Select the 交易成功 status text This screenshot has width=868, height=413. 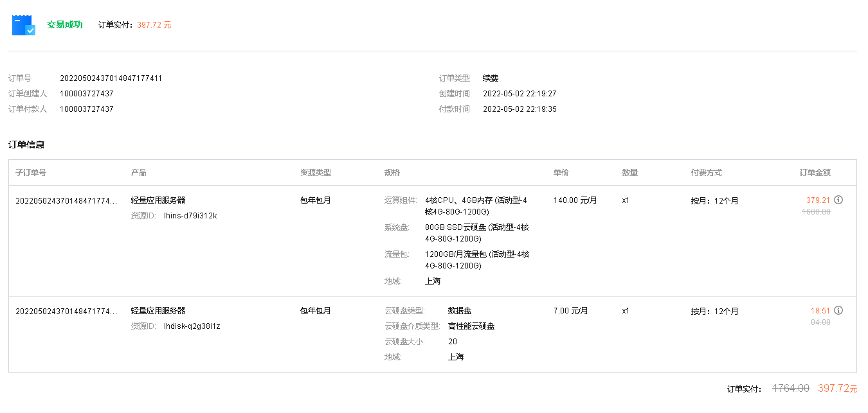click(x=65, y=25)
